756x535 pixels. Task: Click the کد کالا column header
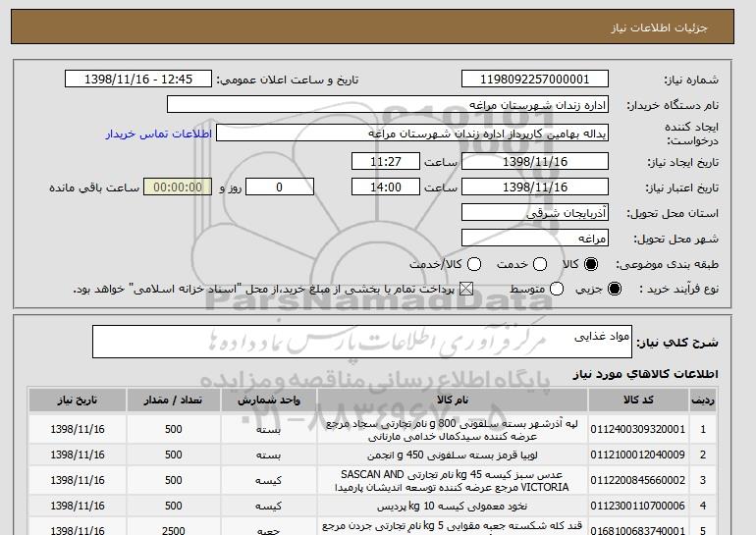638,401
